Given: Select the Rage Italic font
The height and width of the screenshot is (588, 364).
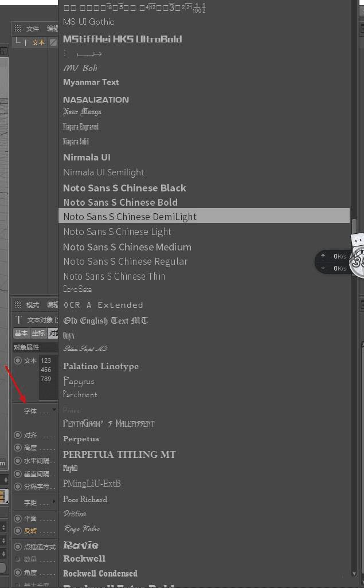Looking at the screenshot, I should point(82,529).
